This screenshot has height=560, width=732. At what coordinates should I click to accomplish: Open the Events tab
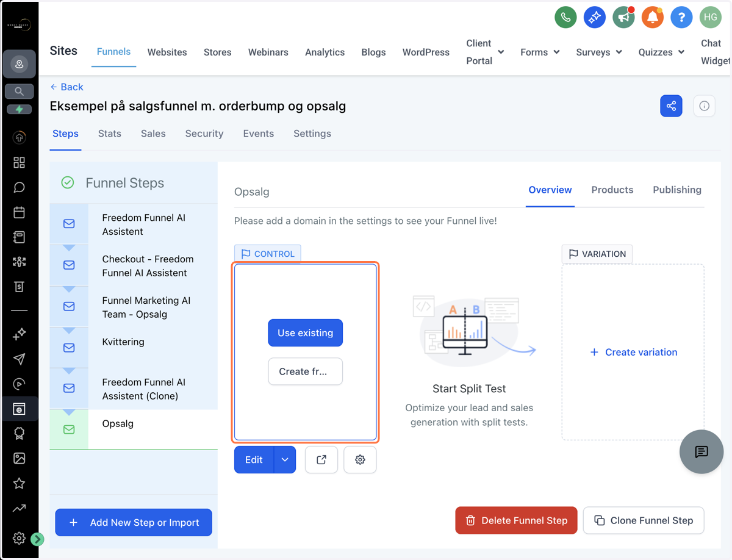[258, 133]
